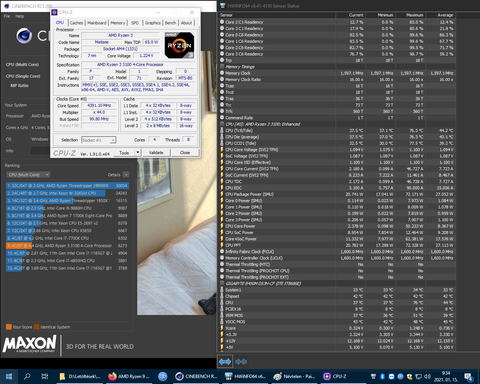Click HWiNFO shrink columns arrows button
The height and width of the screenshot is (384, 480).
click(x=241, y=361)
